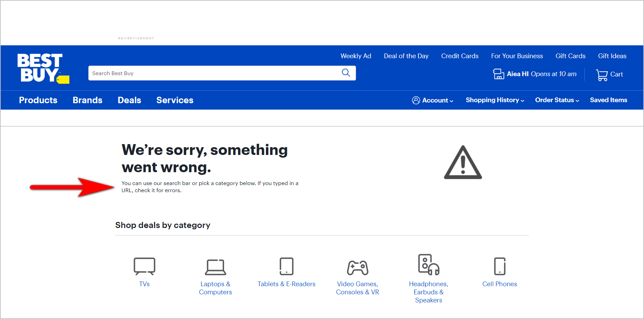644x319 pixels.
Task: Expand the Account dropdown
Action: [x=451, y=100]
